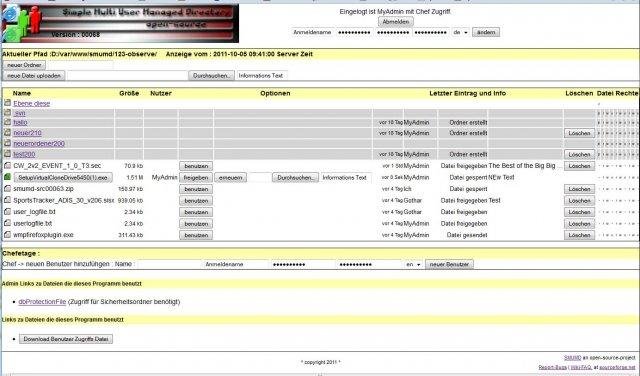Log out with the Abmelden button

(396, 22)
